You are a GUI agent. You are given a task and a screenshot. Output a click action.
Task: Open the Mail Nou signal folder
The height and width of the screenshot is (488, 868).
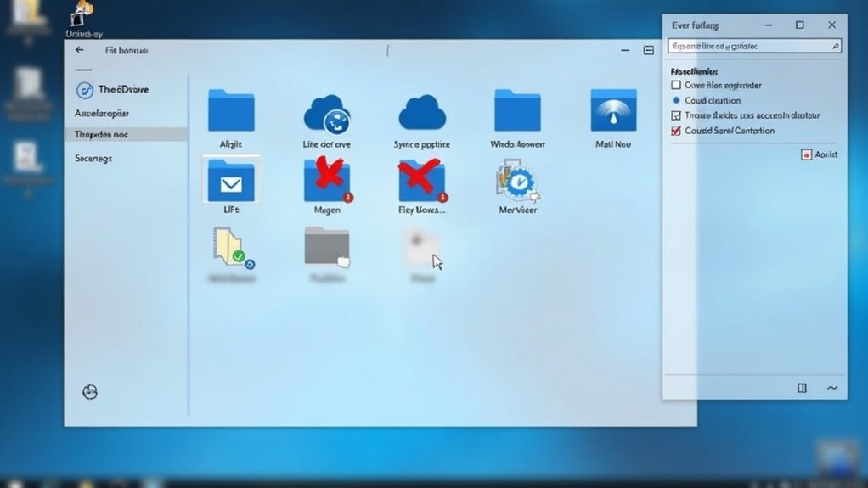[x=613, y=110]
